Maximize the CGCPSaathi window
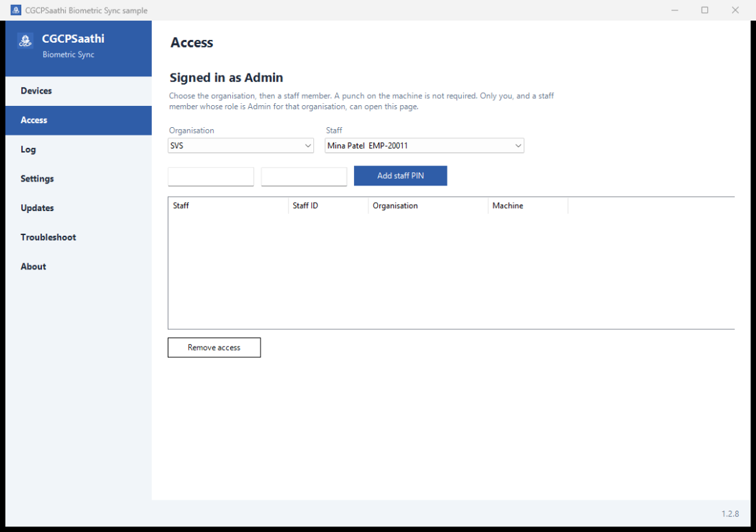This screenshot has height=532, width=756. click(x=704, y=10)
